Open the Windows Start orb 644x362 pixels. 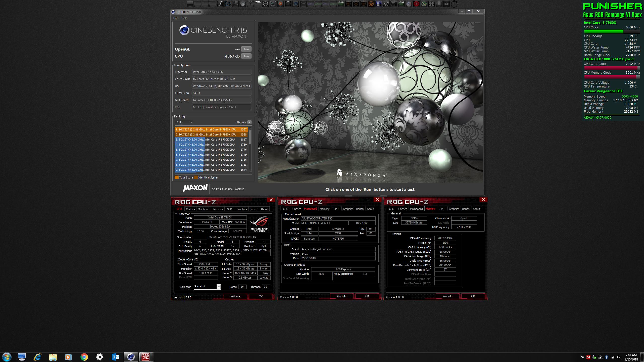(x=7, y=357)
